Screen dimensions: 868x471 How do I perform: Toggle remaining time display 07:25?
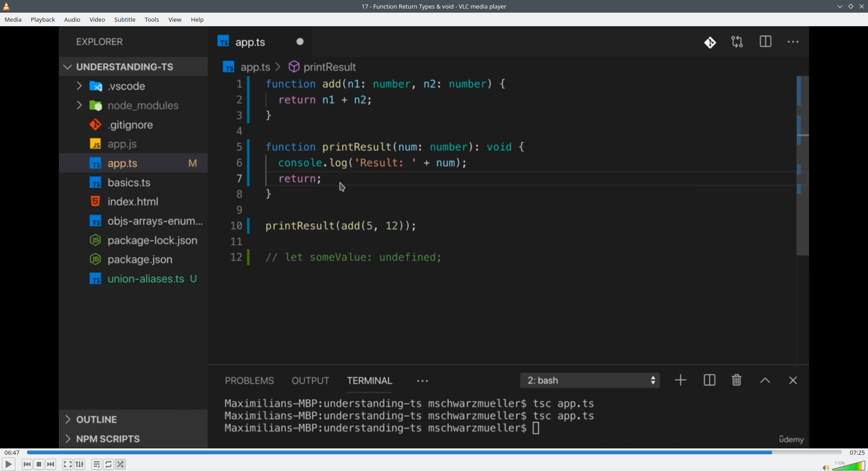857,452
